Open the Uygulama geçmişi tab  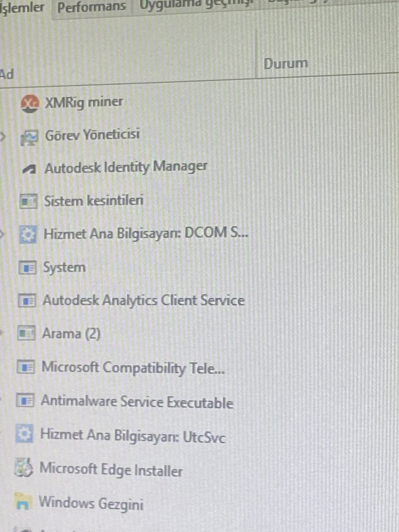(197, 4)
